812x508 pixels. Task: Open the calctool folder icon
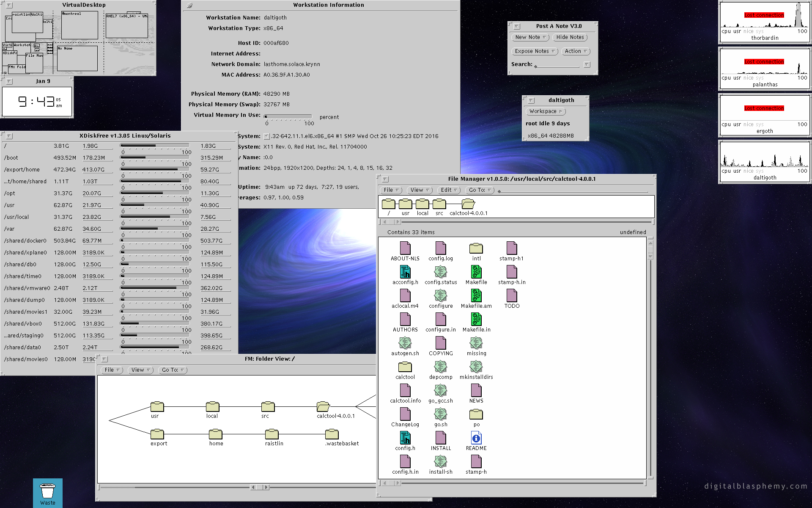click(405, 367)
